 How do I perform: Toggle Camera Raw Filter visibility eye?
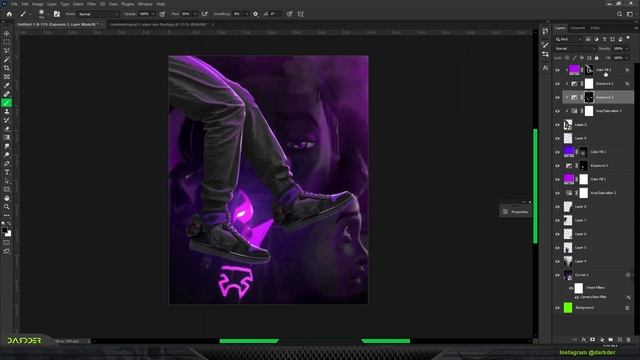pos(577,297)
